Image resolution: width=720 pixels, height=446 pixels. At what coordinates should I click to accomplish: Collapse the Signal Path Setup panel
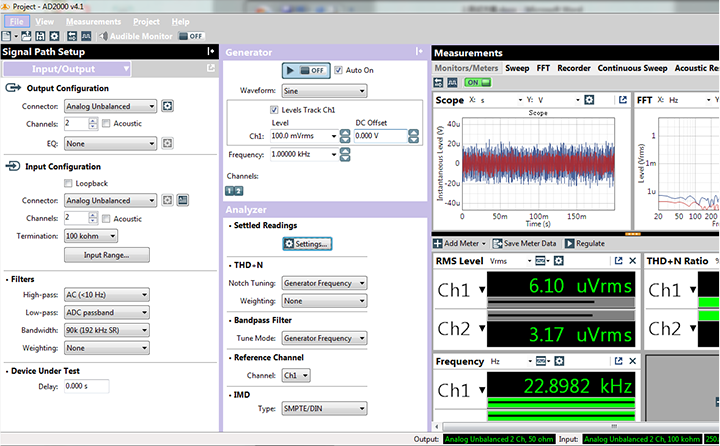pos(210,51)
